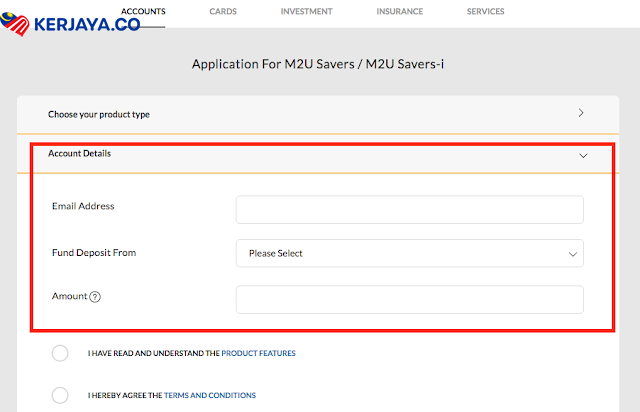The height and width of the screenshot is (412, 640).
Task: Open the Insurance tab
Action: coord(400,11)
